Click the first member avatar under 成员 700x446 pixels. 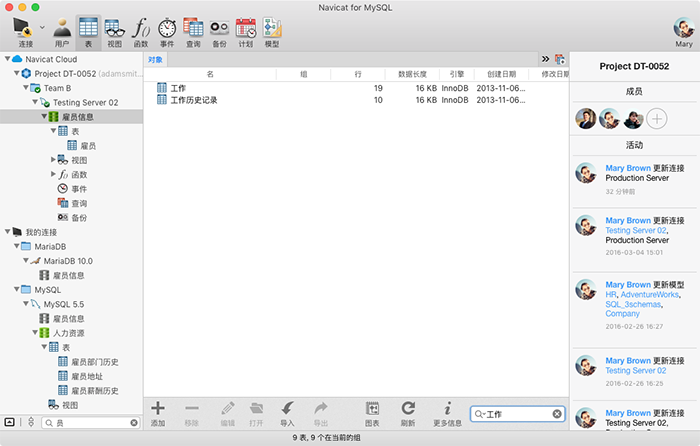pyautogui.click(x=586, y=119)
